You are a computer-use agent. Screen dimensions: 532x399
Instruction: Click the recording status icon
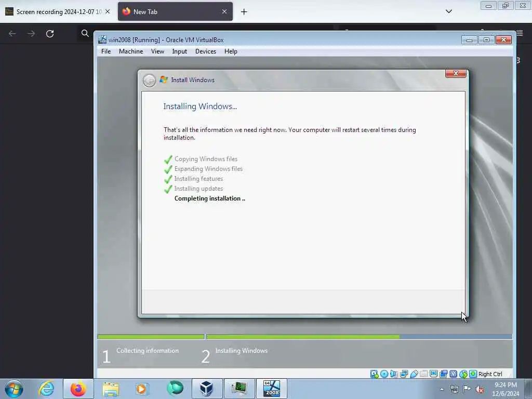tap(444, 374)
